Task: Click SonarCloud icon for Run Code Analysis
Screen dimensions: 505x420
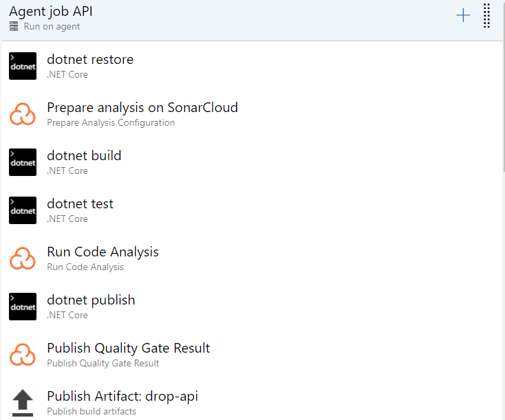Action: 23,258
